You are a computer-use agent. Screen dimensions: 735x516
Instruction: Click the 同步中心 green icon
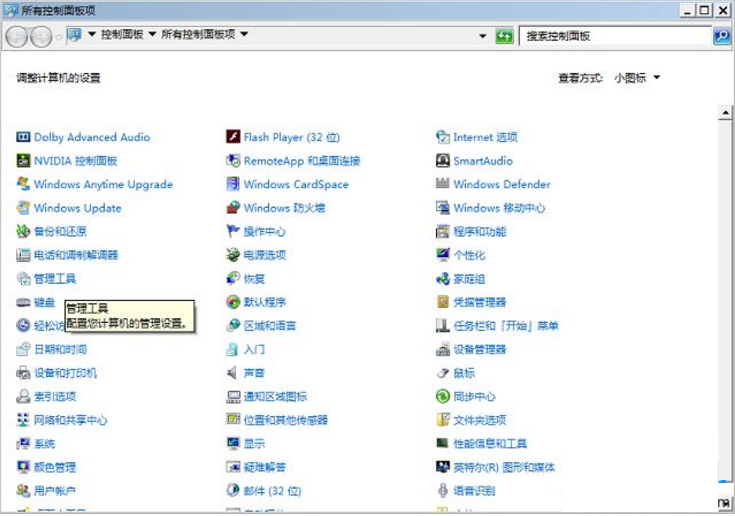(442, 396)
